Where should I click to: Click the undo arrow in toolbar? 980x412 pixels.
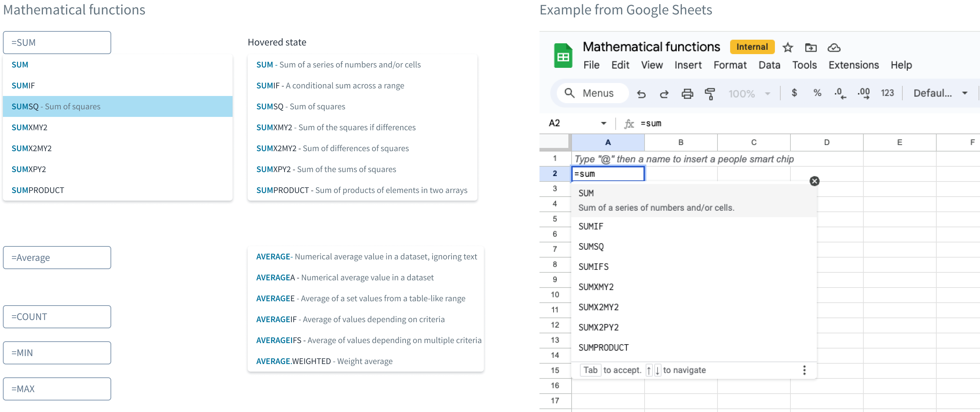tap(641, 93)
